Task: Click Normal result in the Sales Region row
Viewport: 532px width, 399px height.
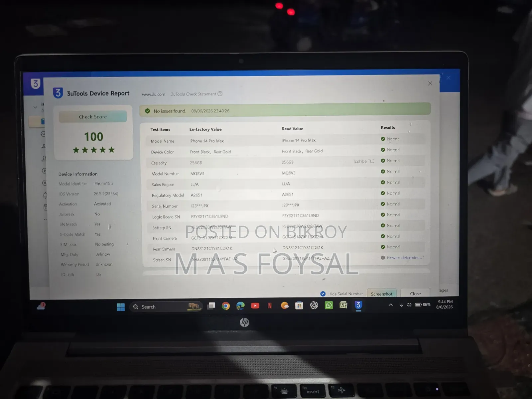Action: [394, 183]
